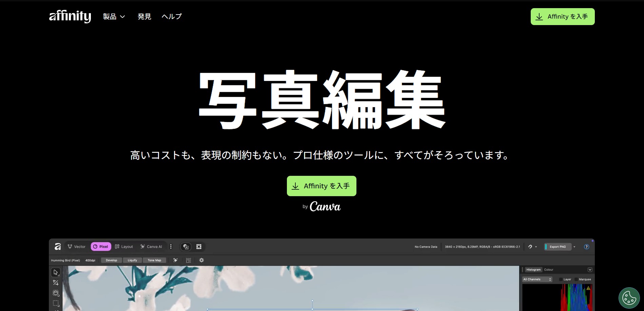This screenshot has height=311, width=644.
Task: Switch to the Layout studio tab
Action: pyautogui.click(x=124, y=247)
